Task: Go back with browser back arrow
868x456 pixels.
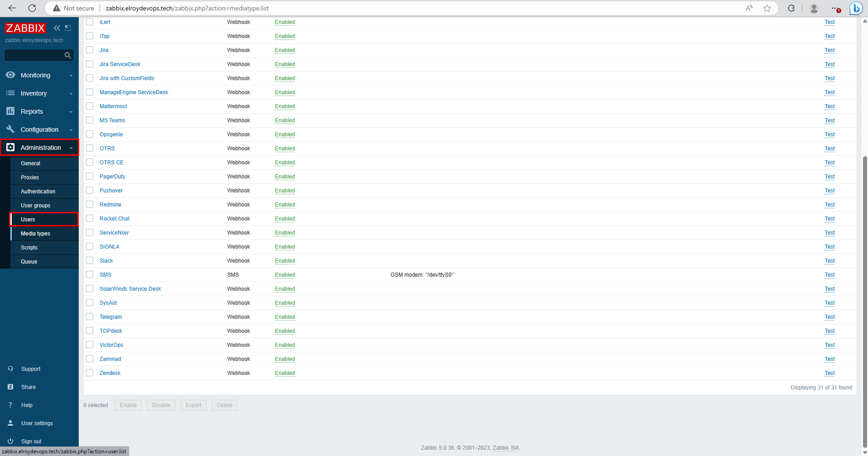Action: point(12,8)
